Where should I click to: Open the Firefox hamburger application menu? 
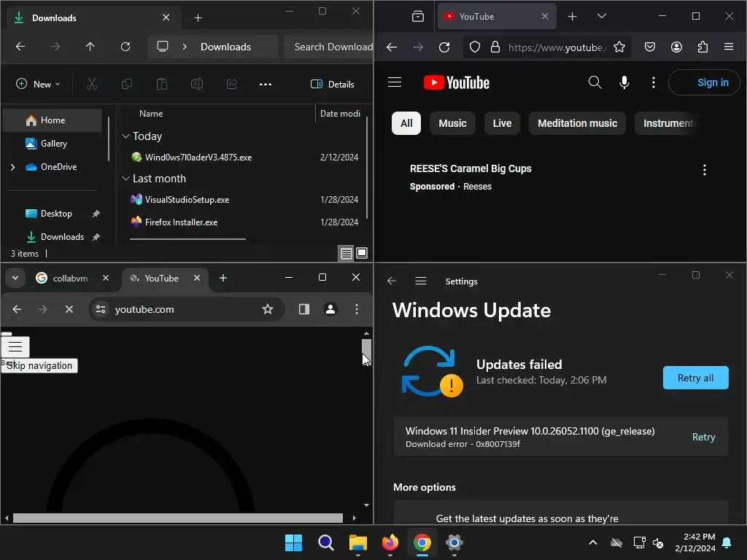729,47
